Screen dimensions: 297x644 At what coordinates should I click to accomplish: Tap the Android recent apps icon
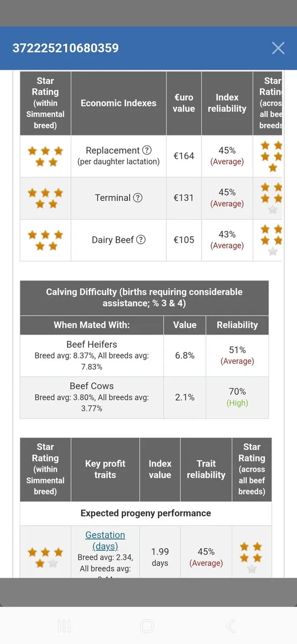click(64, 626)
